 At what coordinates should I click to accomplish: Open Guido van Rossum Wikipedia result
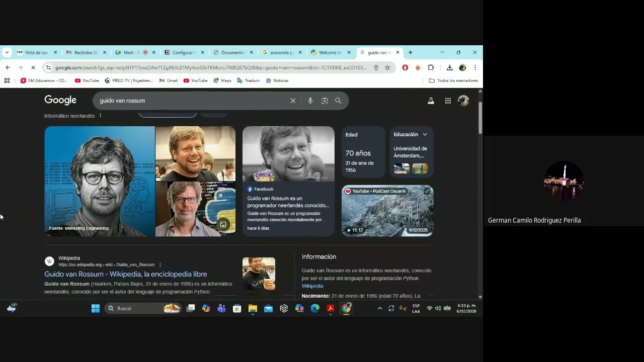coord(125,274)
